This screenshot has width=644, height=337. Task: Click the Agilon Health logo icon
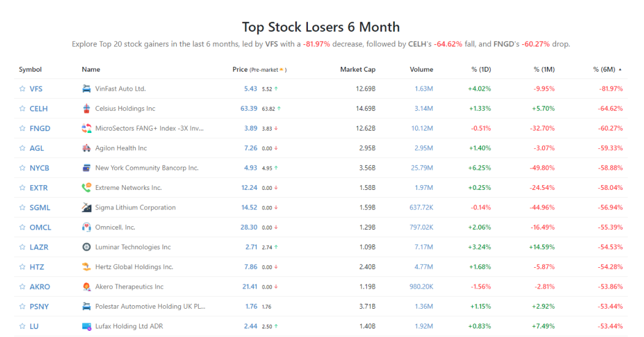(86, 148)
